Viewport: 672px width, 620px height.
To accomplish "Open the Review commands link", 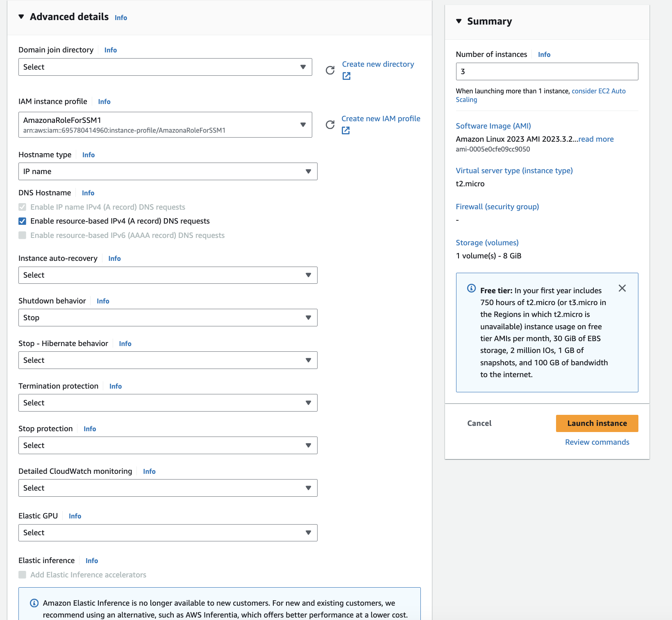I will coord(597,442).
